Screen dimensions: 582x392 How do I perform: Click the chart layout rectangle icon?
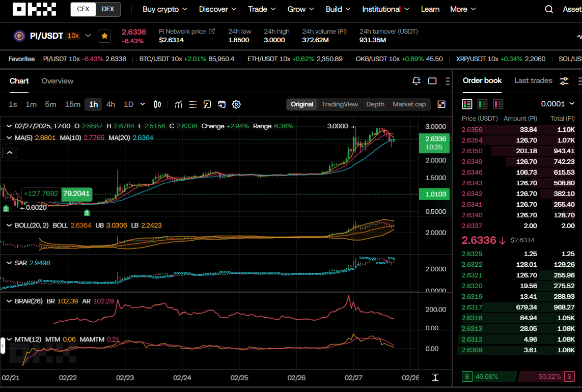click(x=432, y=81)
